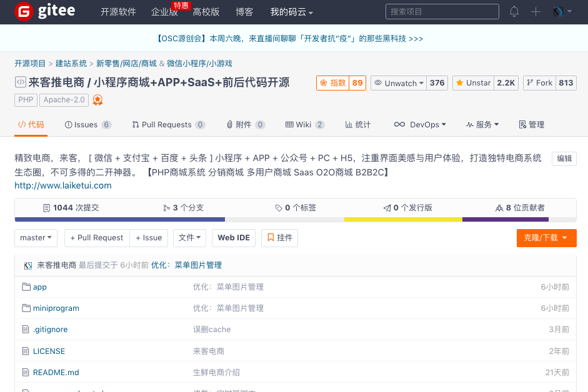Screen dimensions: 588x392
Task: Open commit message 误删cache
Action: tap(212, 330)
